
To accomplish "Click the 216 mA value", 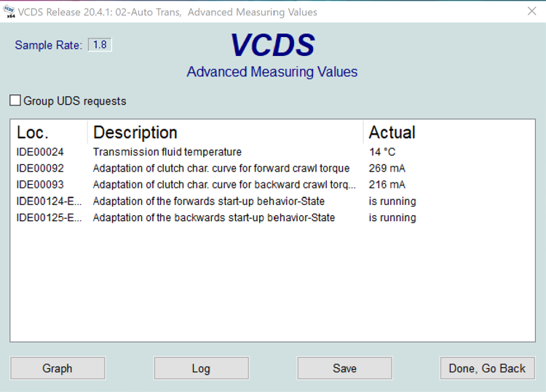I will (387, 185).
